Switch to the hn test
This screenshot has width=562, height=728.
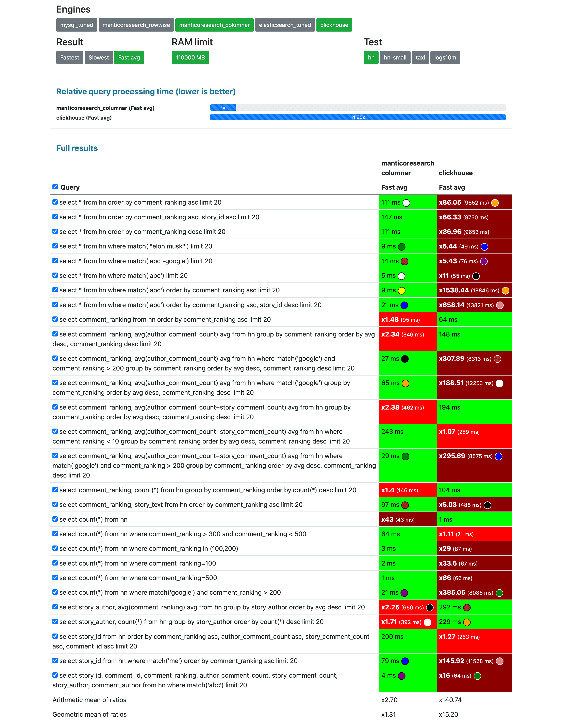pos(371,58)
